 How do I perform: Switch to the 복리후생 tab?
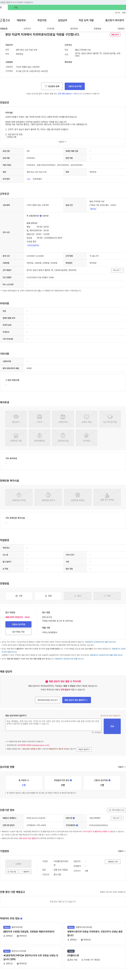74,29
